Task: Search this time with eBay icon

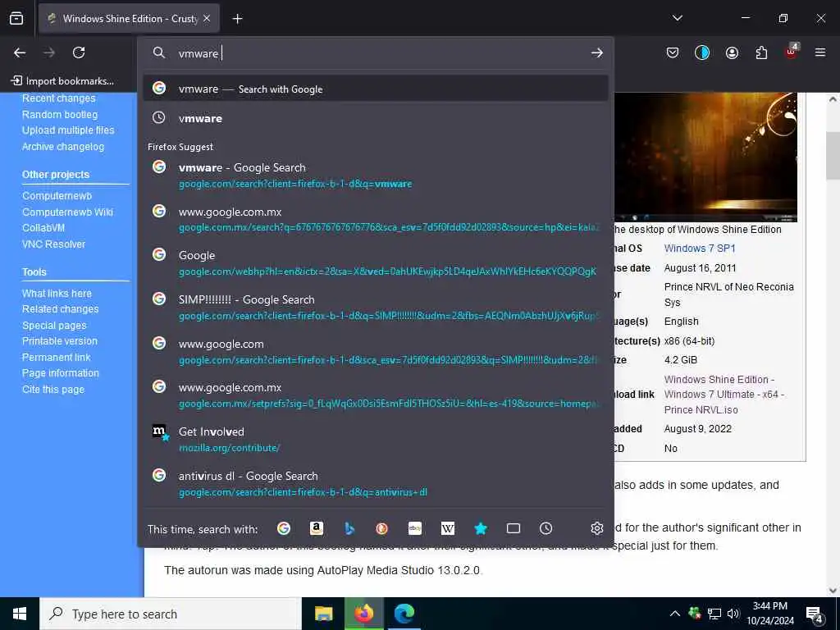Action: [x=414, y=528]
